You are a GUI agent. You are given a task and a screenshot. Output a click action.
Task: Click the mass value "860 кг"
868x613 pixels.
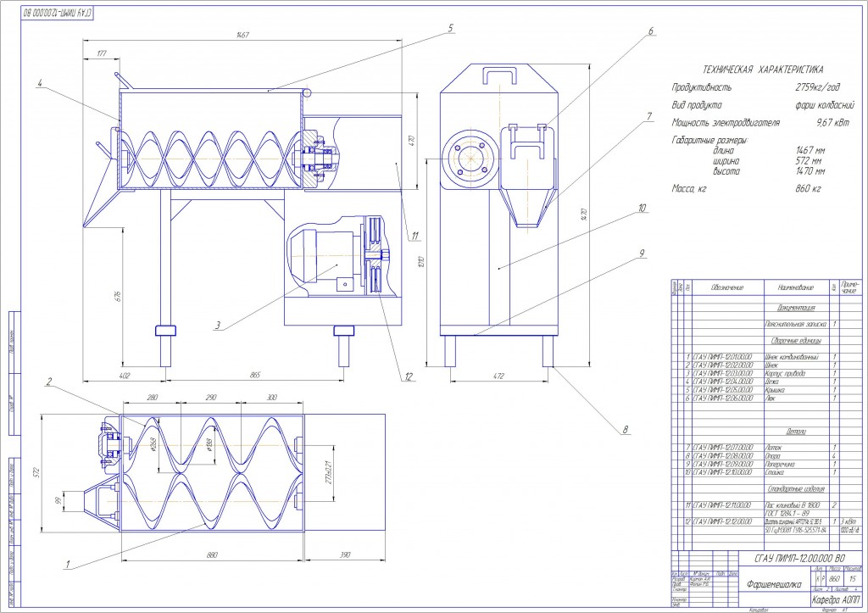click(808, 189)
